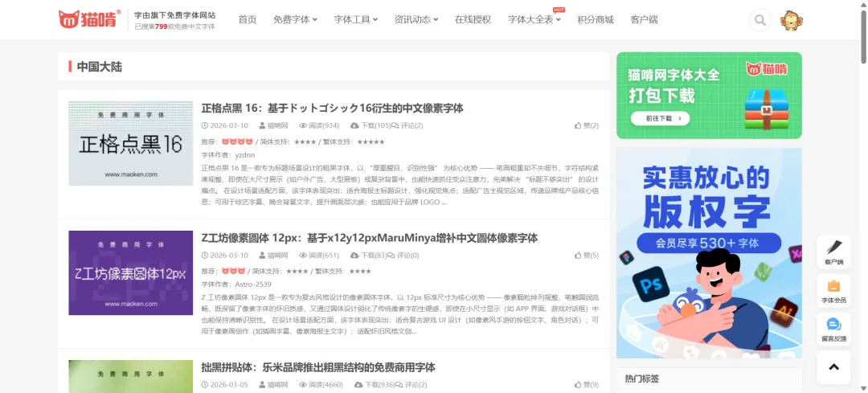Open 客户端 navigation item
Image resolution: width=868 pixels, height=393 pixels.
645,19
